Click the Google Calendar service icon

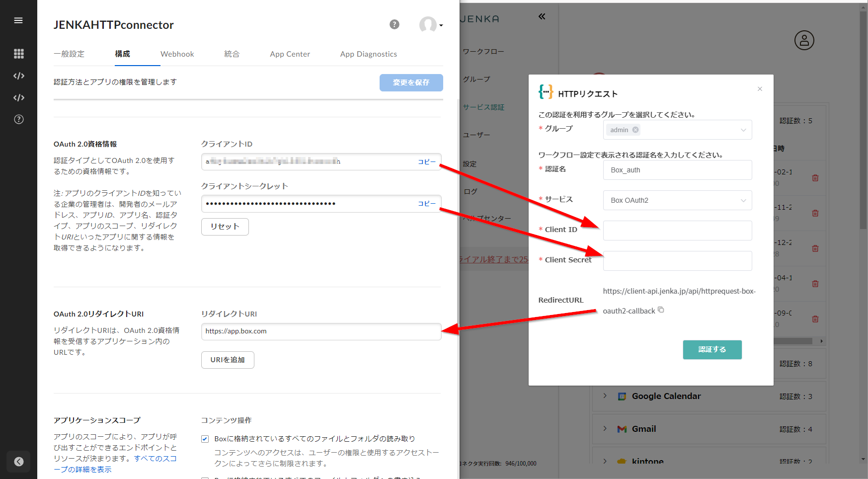pos(622,397)
